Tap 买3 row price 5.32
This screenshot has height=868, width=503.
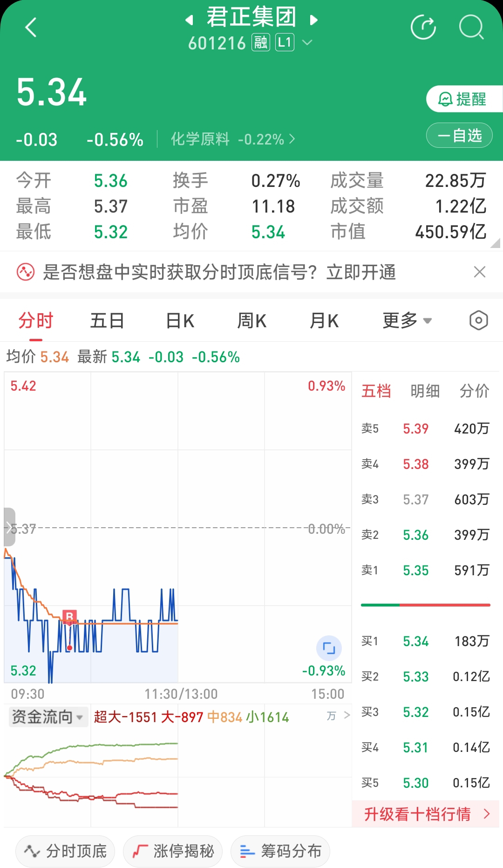tap(415, 712)
